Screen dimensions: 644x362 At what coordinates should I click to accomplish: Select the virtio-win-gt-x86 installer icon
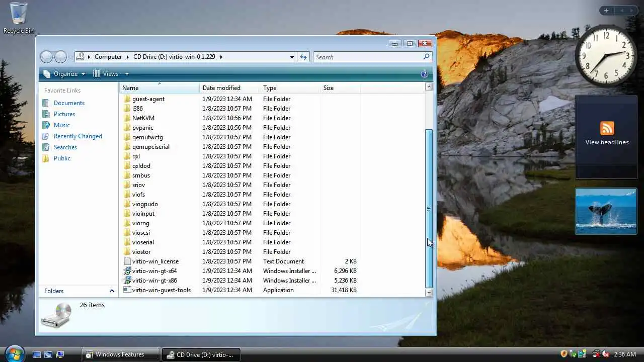point(127,281)
